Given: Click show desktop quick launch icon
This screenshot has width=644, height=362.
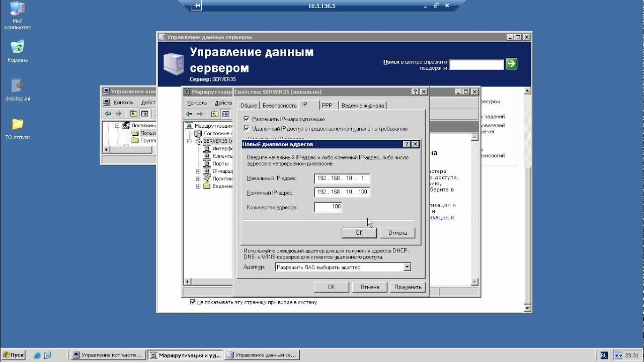Looking at the screenshot, I should click(x=48, y=355).
